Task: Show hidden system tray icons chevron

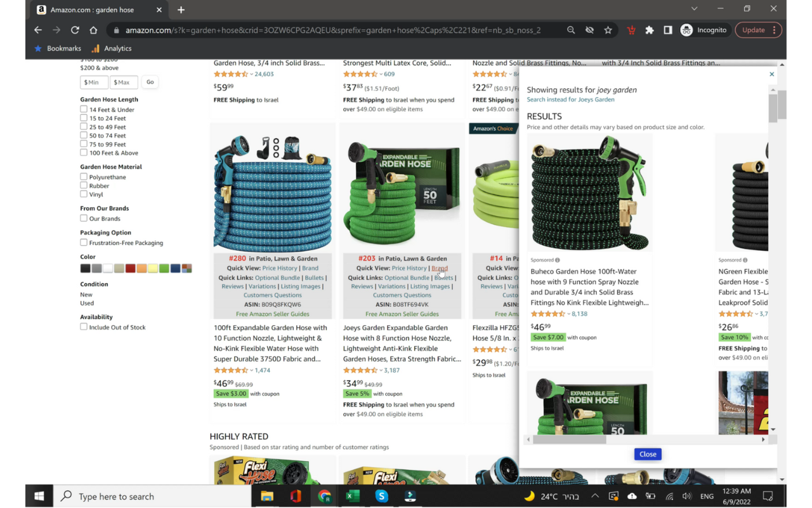Action: click(595, 496)
